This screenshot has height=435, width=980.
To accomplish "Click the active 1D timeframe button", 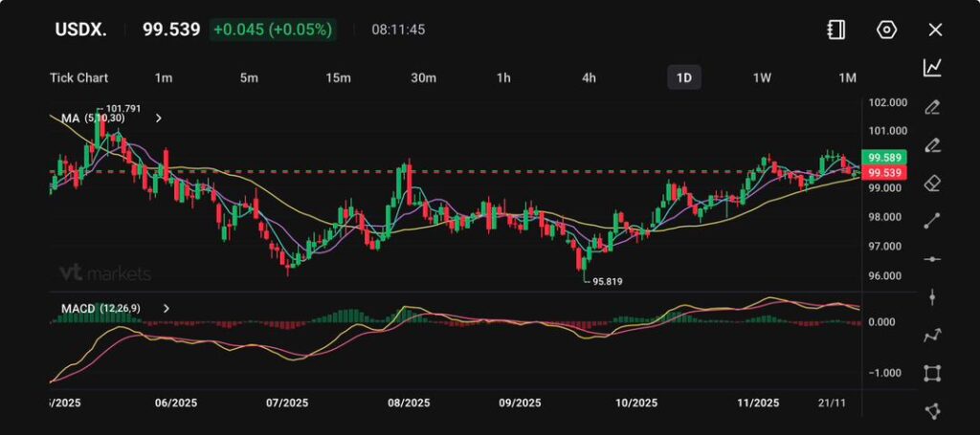I will click(x=684, y=77).
